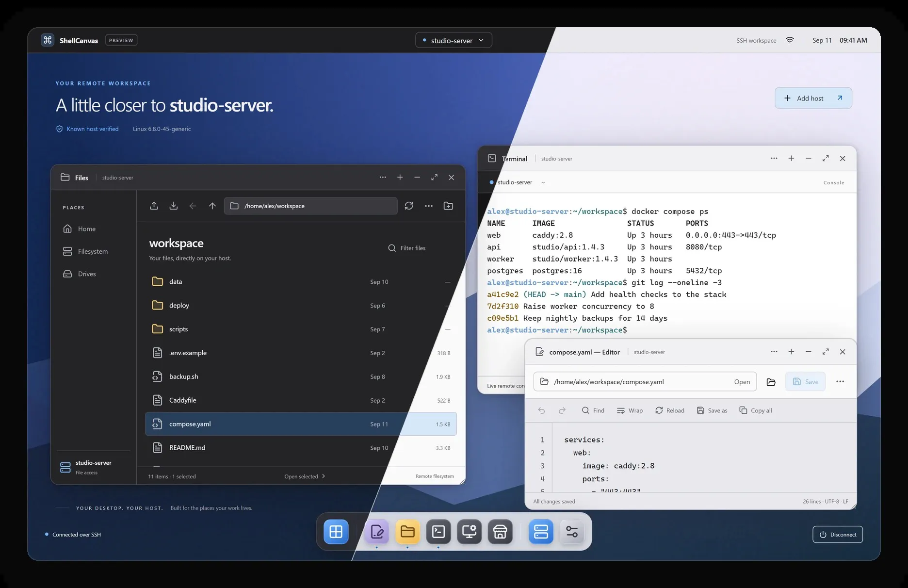This screenshot has height=588, width=908.
Task: Click Save button in Editor
Action: click(805, 382)
